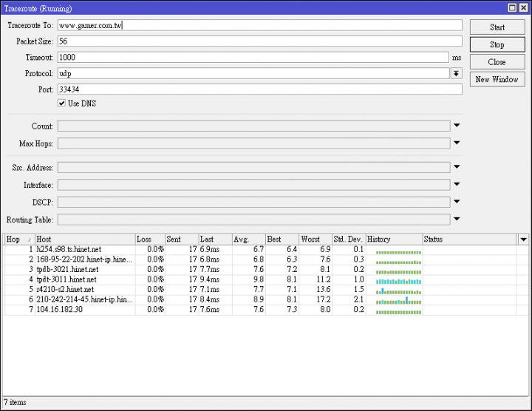
Task: Click the Timeout input field
Action: [253, 57]
